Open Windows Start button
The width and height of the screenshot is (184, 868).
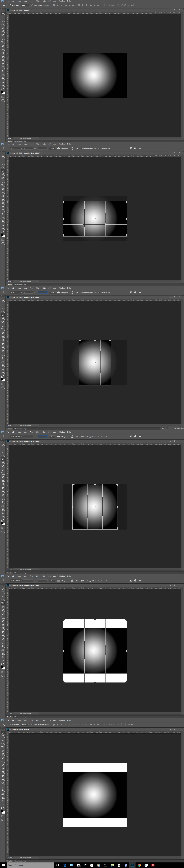(3, 865)
